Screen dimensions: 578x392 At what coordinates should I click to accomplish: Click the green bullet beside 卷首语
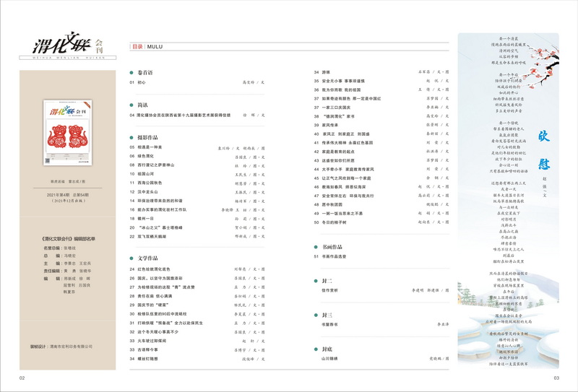pyautogui.click(x=131, y=73)
